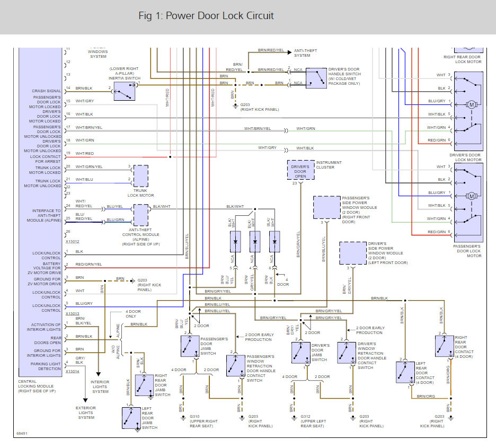Screen dimensions: 496x448
Task: Click the PARKING LIGHT DETECTION label
Action: [46, 366]
